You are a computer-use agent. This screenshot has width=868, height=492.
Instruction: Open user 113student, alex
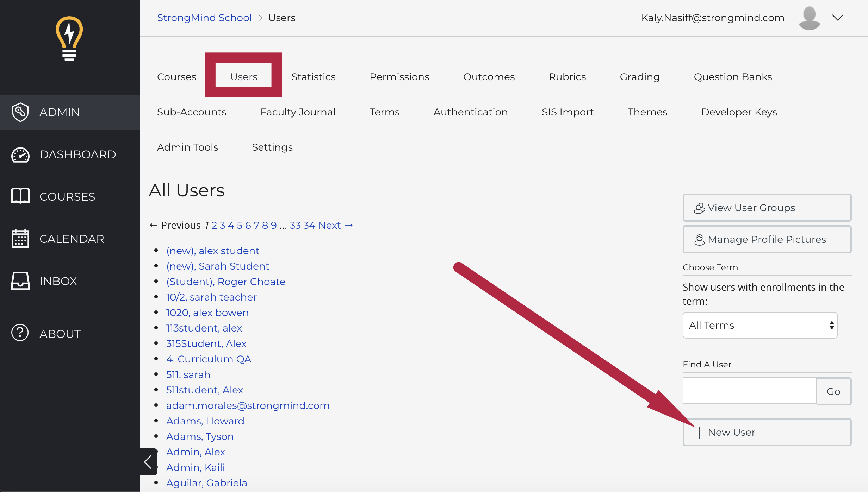click(x=204, y=328)
